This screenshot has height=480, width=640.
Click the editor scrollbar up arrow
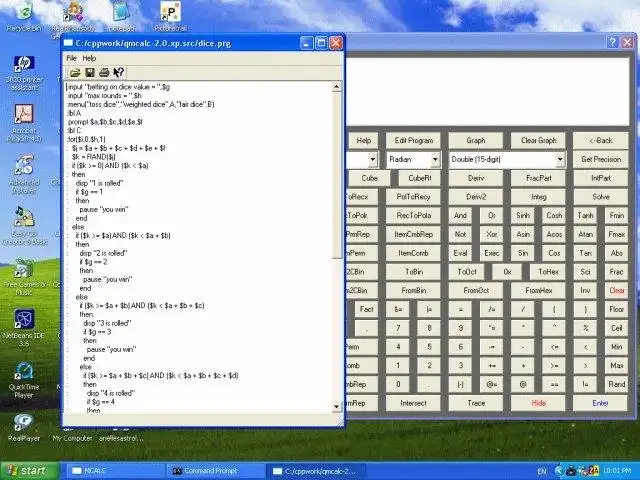(x=336, y=86)
